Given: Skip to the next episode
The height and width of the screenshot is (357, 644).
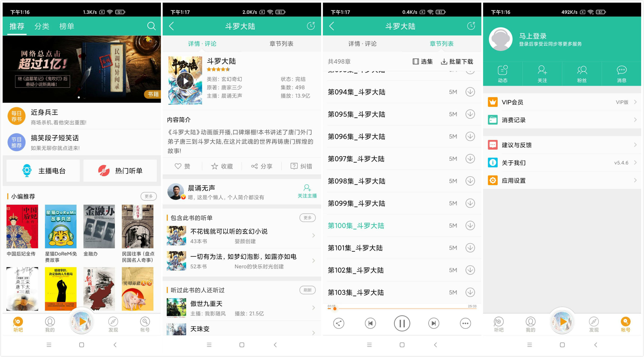Looking at the screenshot, I should pyautogui.click(x=434, y=323).
